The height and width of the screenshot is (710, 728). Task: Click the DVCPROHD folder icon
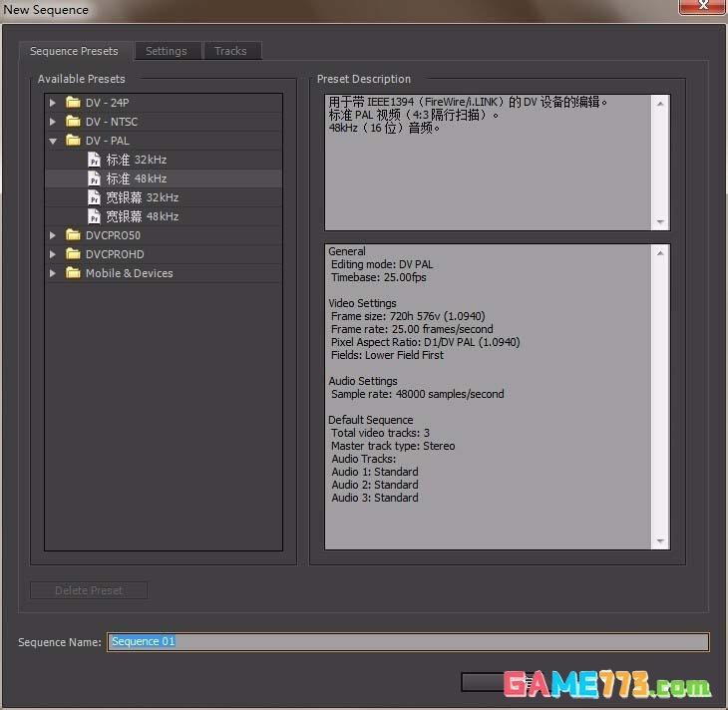coord(73,254)
